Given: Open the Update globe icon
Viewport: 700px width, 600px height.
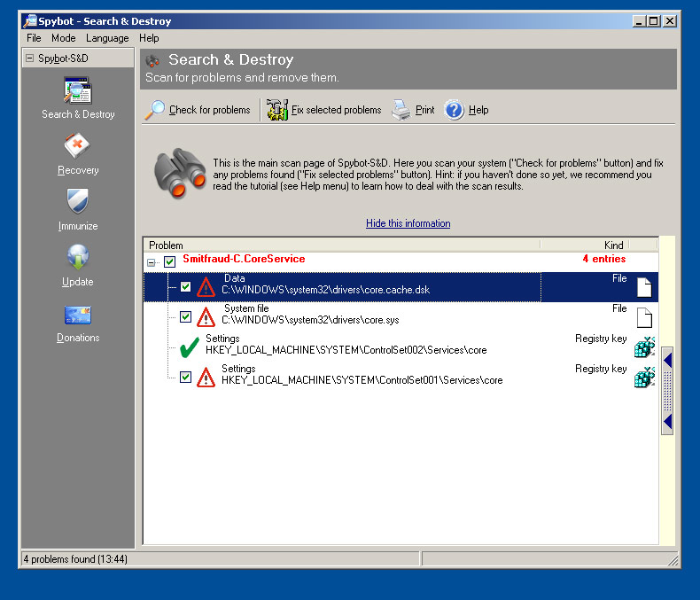Looking at the screenshot, I should [x=78, y=257].
